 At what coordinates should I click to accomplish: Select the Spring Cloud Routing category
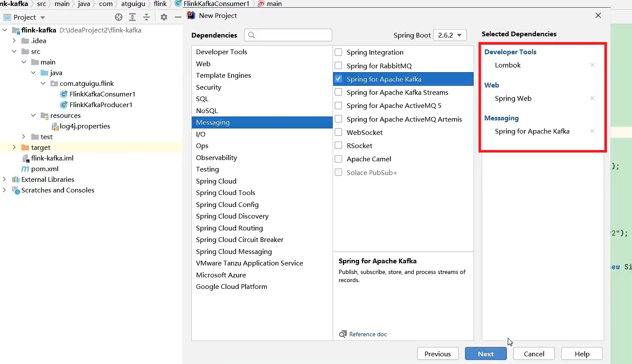pyautogui.click(x=262, y=228)
